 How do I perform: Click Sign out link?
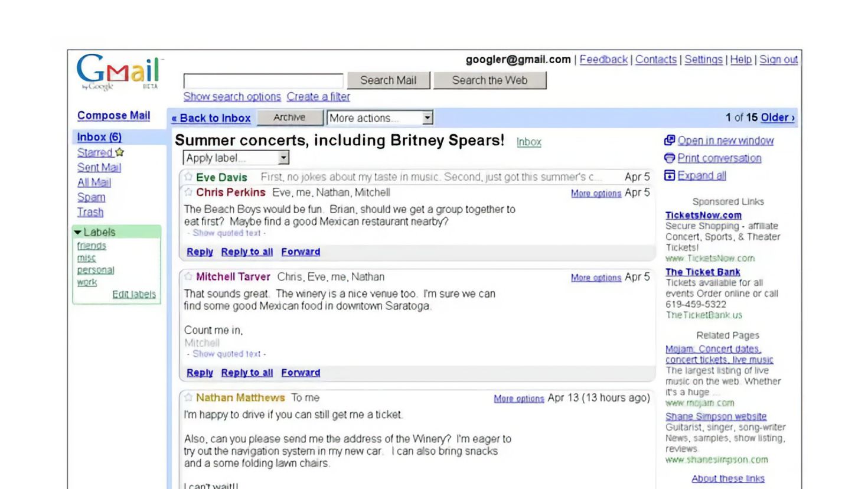pos(778,60)
